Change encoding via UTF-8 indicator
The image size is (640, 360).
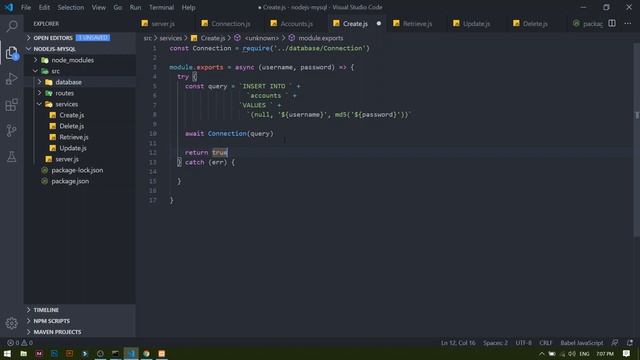pyautogui.click(x=523, y=343)
